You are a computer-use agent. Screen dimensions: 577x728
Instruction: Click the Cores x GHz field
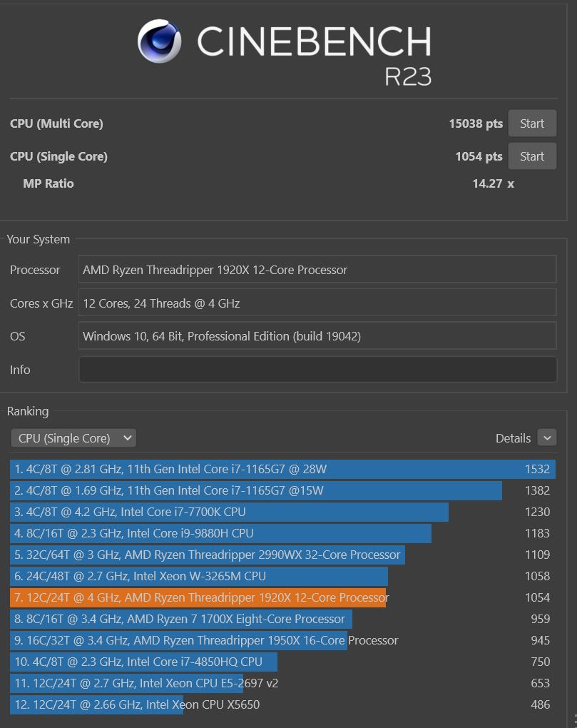[x=317, y=303]
